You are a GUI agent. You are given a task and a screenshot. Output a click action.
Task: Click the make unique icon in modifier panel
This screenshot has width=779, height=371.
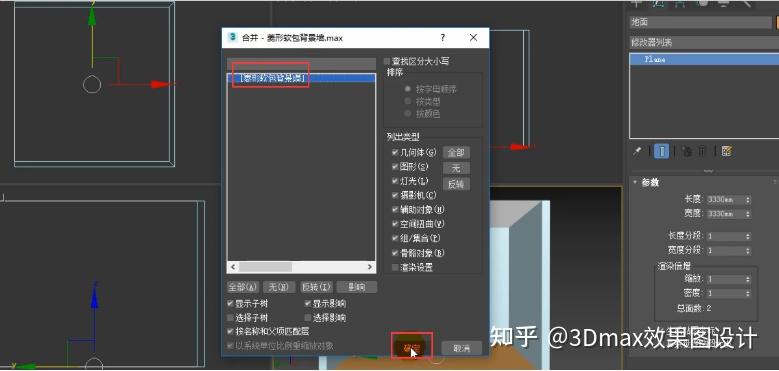click(687, 151)
